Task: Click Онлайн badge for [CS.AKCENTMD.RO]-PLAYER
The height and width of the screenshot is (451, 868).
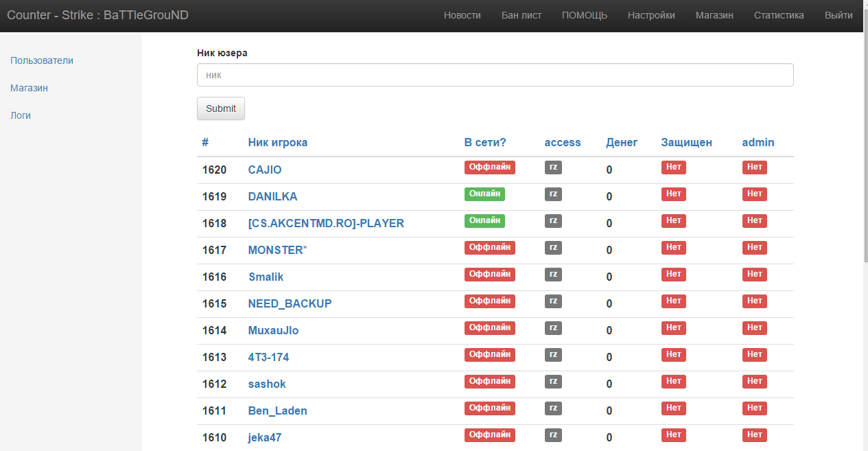Action: 484,220
